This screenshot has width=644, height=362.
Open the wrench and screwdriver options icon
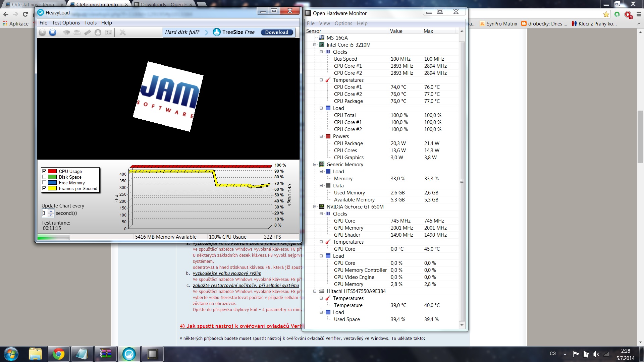(x=123, y=32)
